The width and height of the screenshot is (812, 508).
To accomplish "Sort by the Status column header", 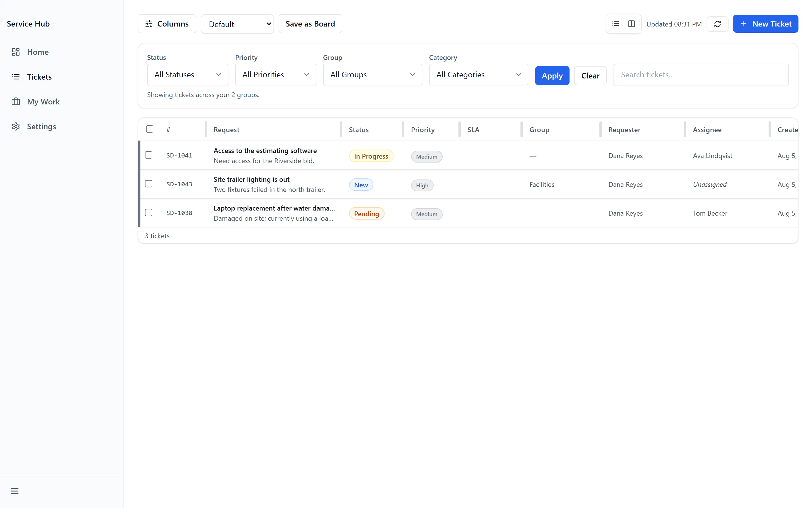I will point(359,130).
